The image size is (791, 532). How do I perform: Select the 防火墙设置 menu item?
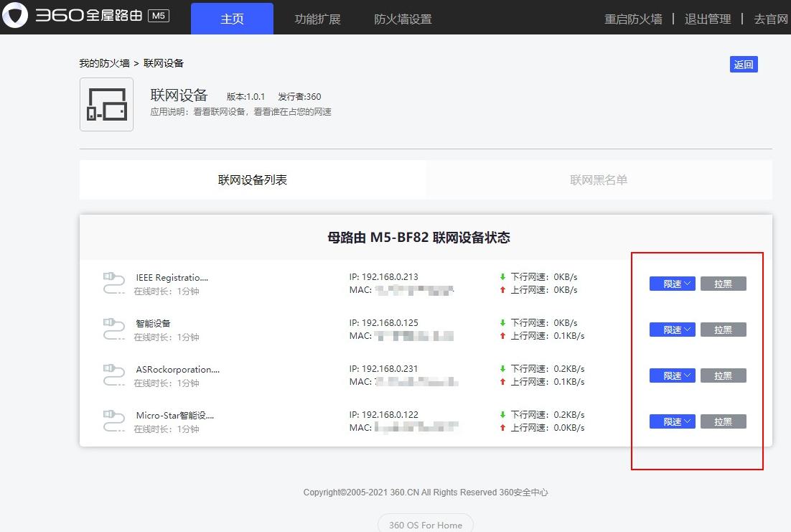pos(403,19)
